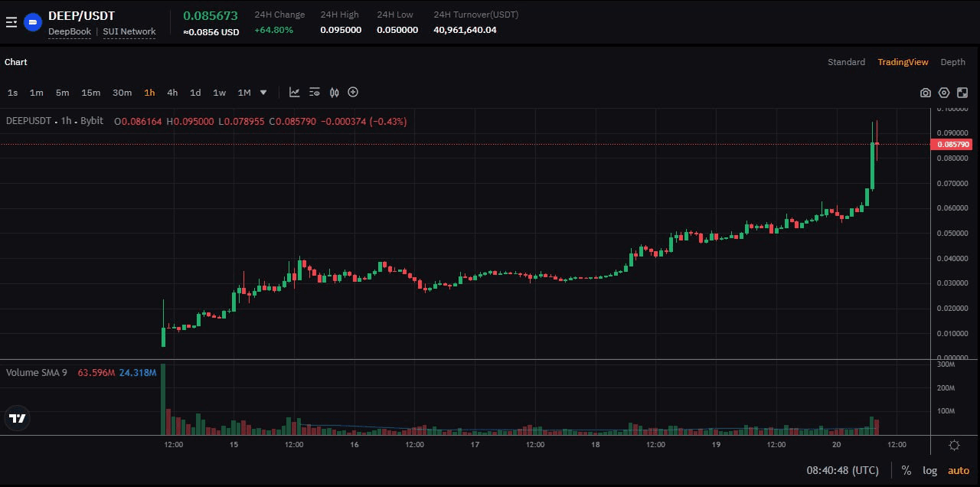
Task: Switch to the 5m timeframe
Action: (62, 93)
